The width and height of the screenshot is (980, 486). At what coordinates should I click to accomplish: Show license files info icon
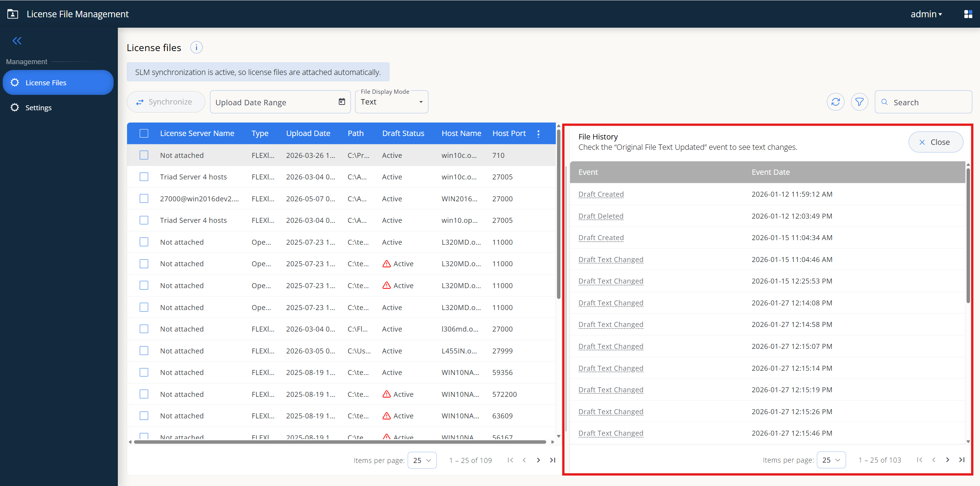(197, 48)
